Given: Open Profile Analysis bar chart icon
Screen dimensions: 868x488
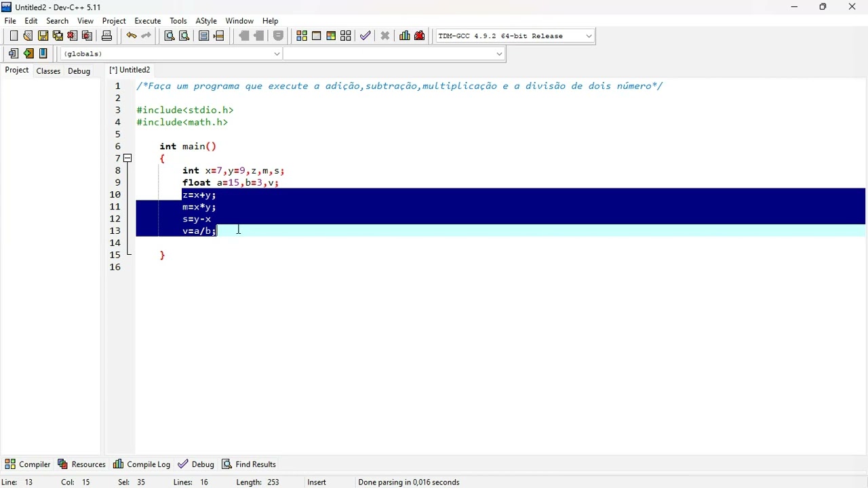Looking at the screenshot, I should point(405,36).
